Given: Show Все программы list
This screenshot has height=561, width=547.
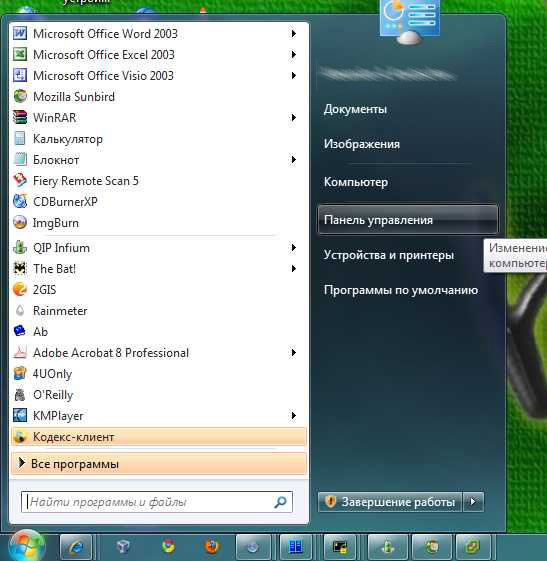Looking at the screenshot, I should 158,464.
